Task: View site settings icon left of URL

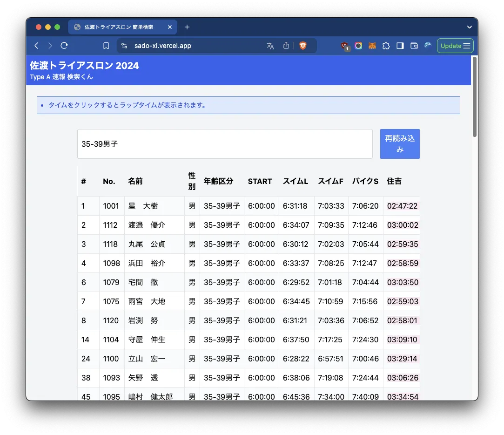Action: 124,46
